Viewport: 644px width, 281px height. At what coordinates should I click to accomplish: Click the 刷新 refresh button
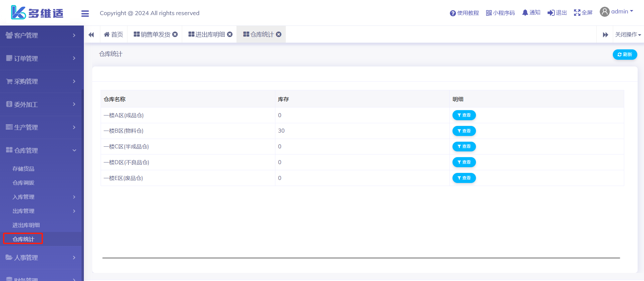(625, 54)
